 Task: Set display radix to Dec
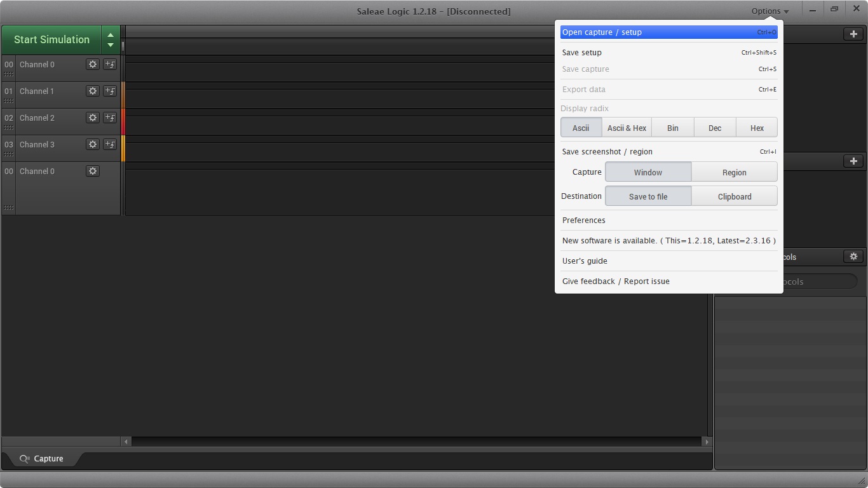pyautogui.click(x=715, y=128)
